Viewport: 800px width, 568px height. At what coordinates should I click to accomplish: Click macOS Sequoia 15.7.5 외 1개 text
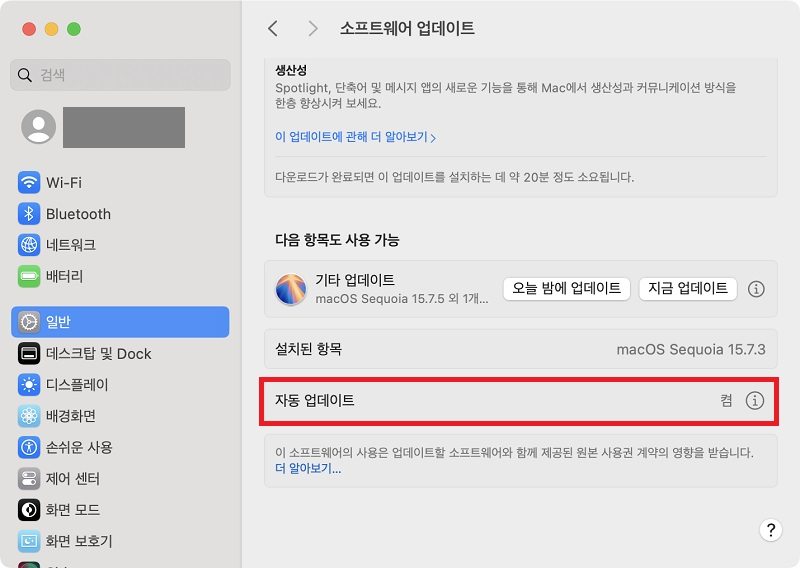pyautogui.click(x=402, y=299)
